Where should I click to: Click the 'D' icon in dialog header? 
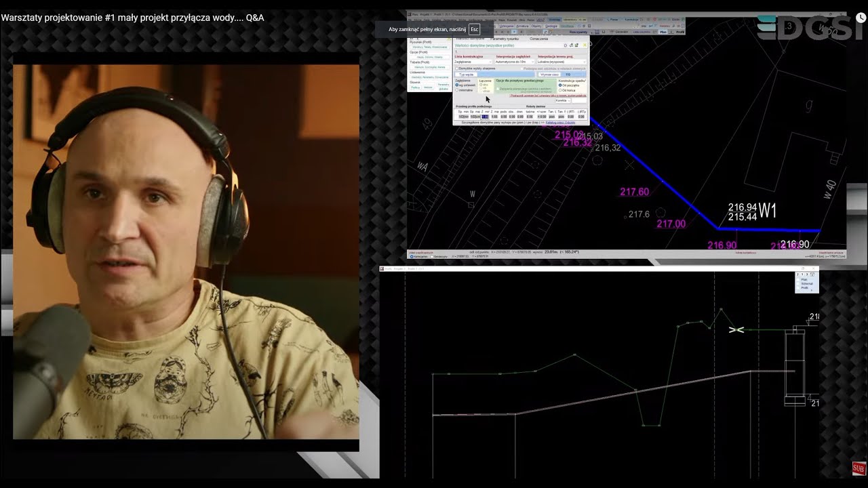tap(566, 45)
